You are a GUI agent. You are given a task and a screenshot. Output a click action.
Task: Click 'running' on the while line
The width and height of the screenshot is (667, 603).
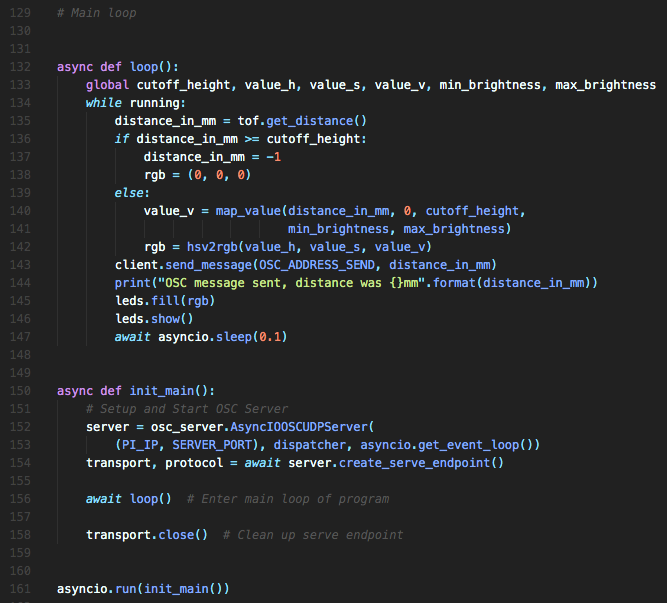point(155,103)
